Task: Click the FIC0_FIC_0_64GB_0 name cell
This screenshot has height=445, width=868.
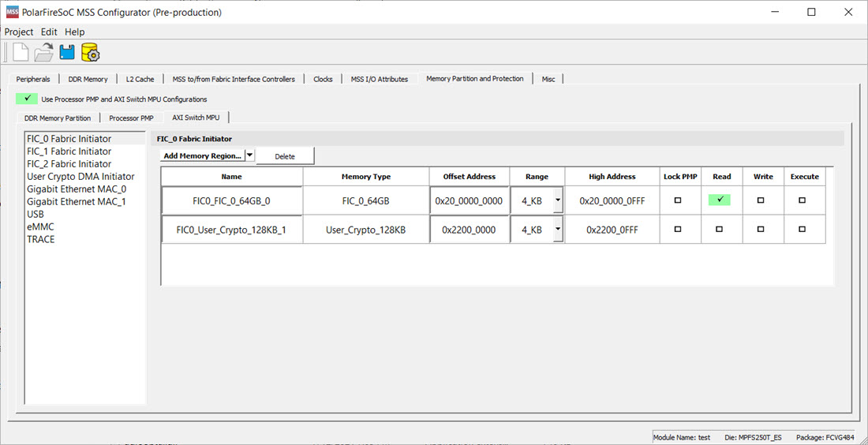Action: click(x=231, y=200)
